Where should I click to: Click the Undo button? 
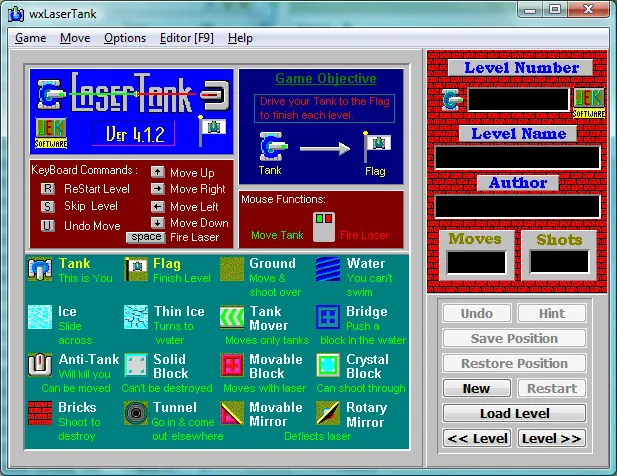(477, 313)
